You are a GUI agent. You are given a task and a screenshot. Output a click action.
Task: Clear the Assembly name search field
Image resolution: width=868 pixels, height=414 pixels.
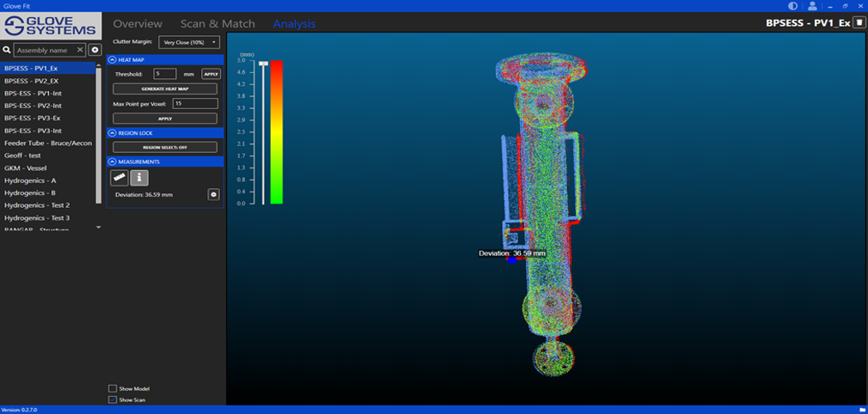[x=80, y=50]
